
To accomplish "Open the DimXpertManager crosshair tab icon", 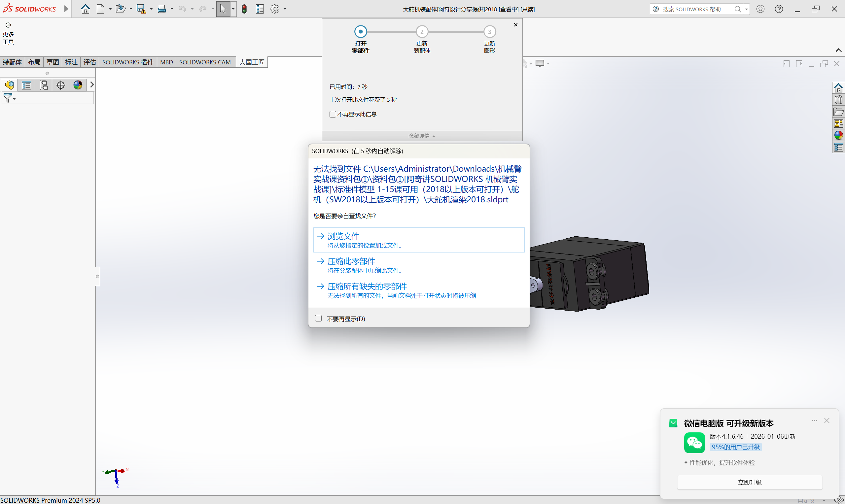I will pos(61,85).
